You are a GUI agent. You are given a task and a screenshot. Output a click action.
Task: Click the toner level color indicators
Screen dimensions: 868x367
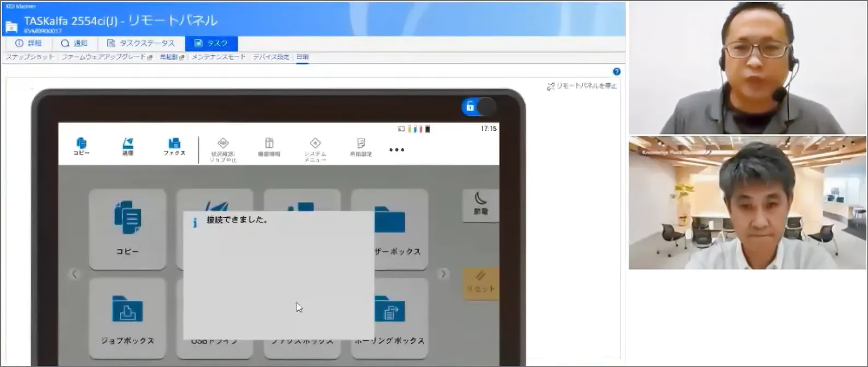click(x=419, y=129)
